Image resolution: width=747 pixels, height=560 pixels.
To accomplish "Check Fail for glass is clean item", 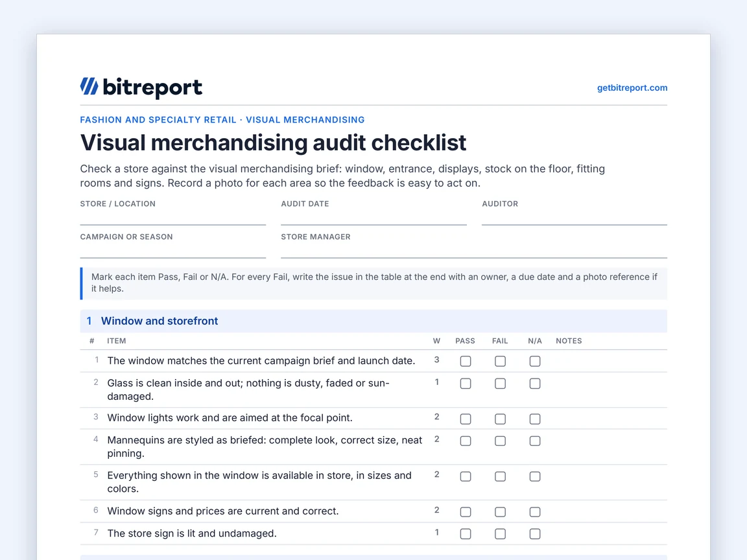I will (x=500, y=383).
